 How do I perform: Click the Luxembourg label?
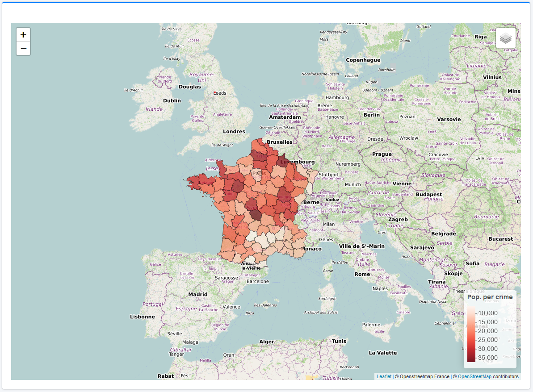298,162
